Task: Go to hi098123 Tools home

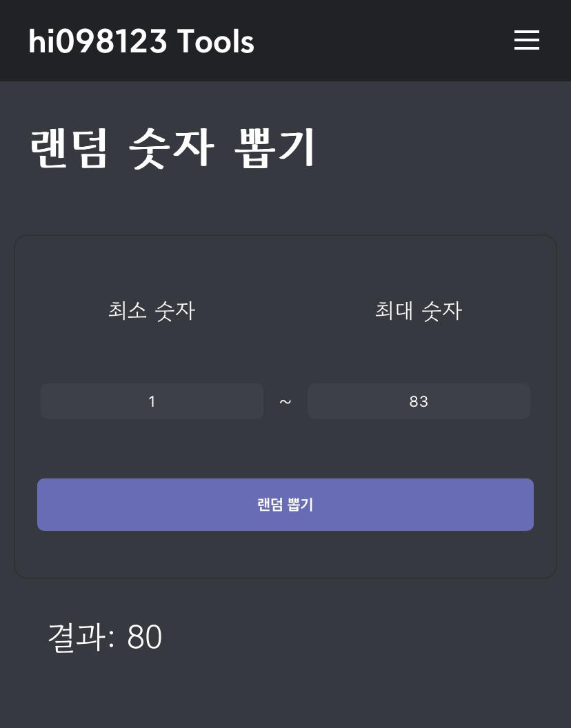Action: click(x=141, y=42)
